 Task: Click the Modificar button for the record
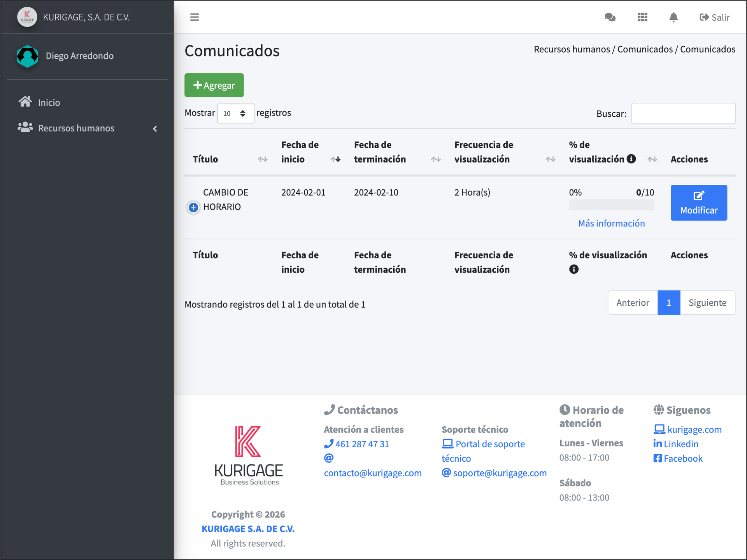699,203
